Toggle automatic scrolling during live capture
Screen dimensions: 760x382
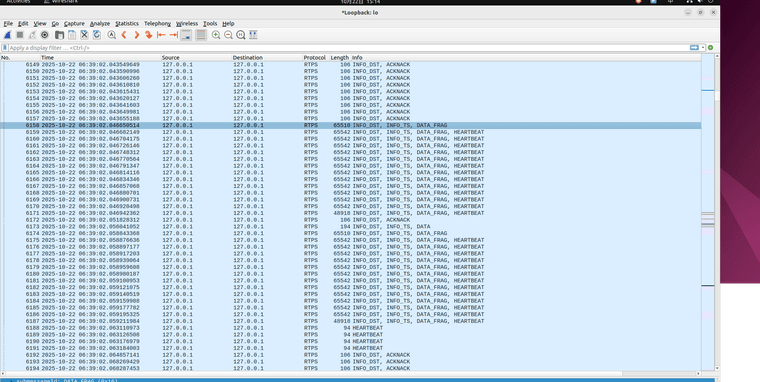tap(186, 35)
